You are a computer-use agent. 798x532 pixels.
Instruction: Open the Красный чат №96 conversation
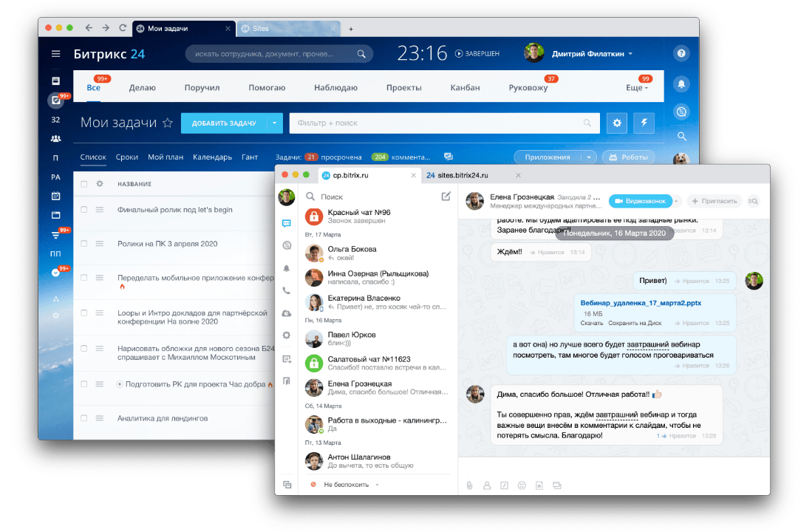click(x=377, y=216)
